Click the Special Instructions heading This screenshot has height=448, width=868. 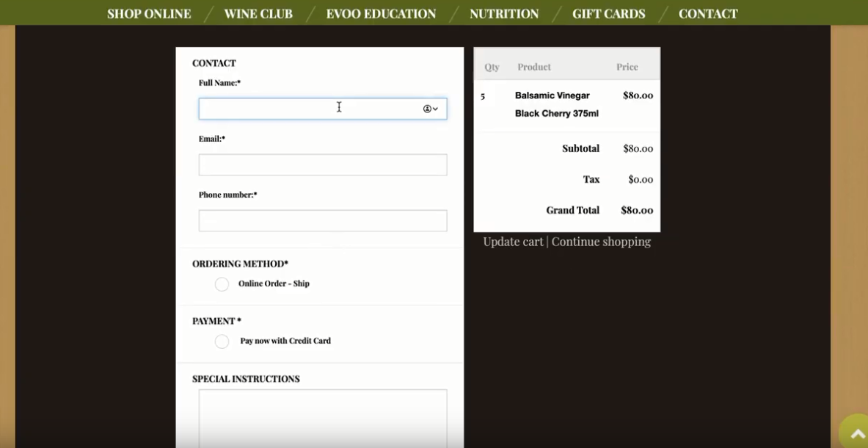(246, 379)
